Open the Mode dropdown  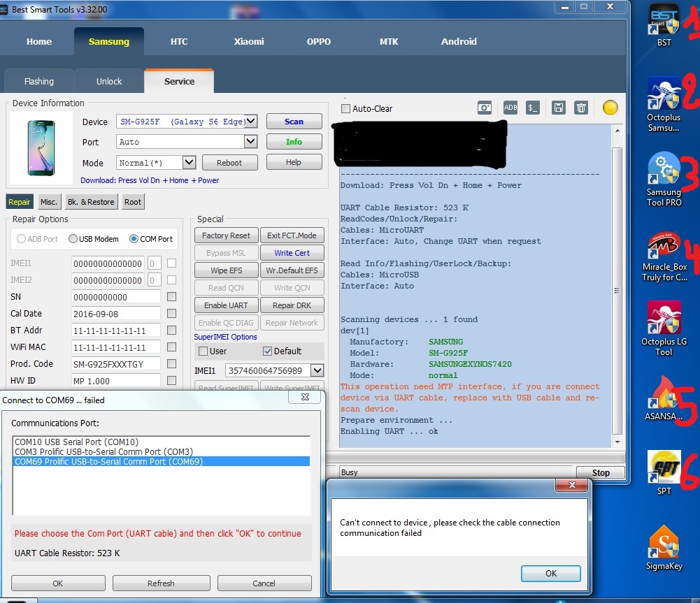pyautogui.click(x=190, y=162)
